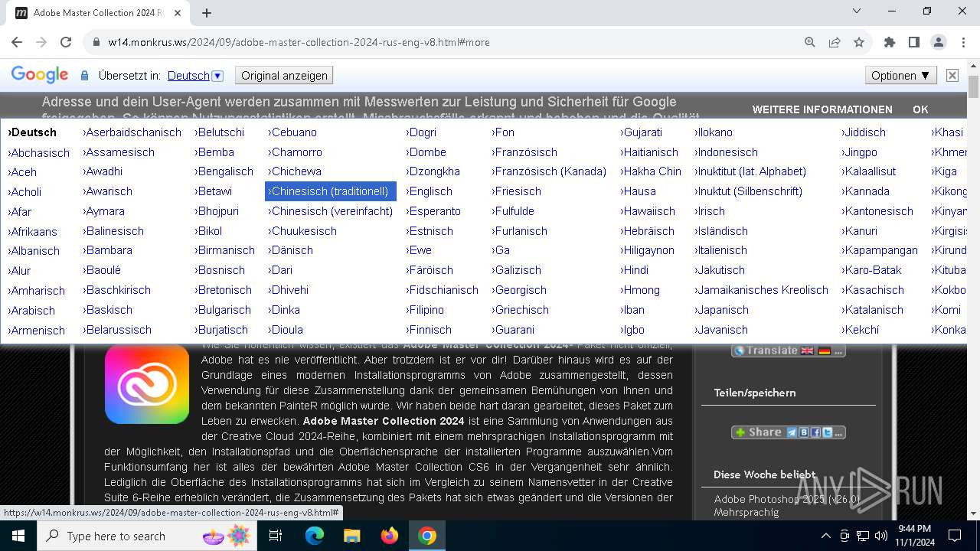The image size is (980, 551).
Task: Click the site lock icon in address bar
Action: 96,42
